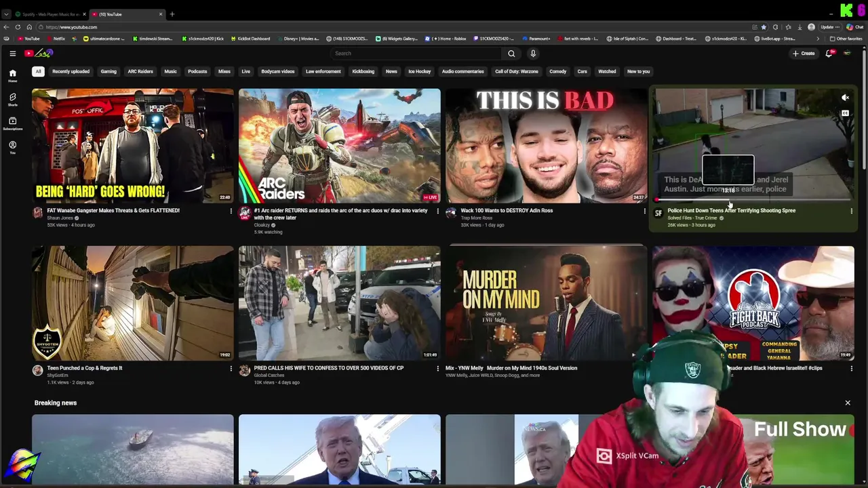
Task: Open the ARC Raiders live stream thumbnail
Action: (339, 146)
